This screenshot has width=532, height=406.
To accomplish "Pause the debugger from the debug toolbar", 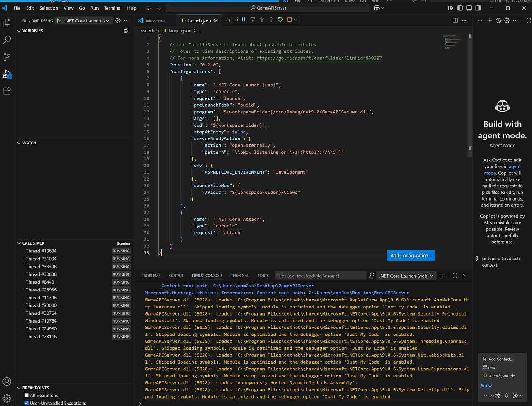I will (244, 20).
